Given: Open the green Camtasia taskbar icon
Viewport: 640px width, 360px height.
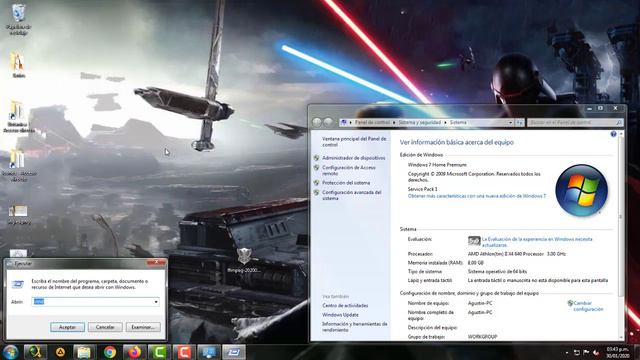Looking at the screenshot, I should click(159, 352).
